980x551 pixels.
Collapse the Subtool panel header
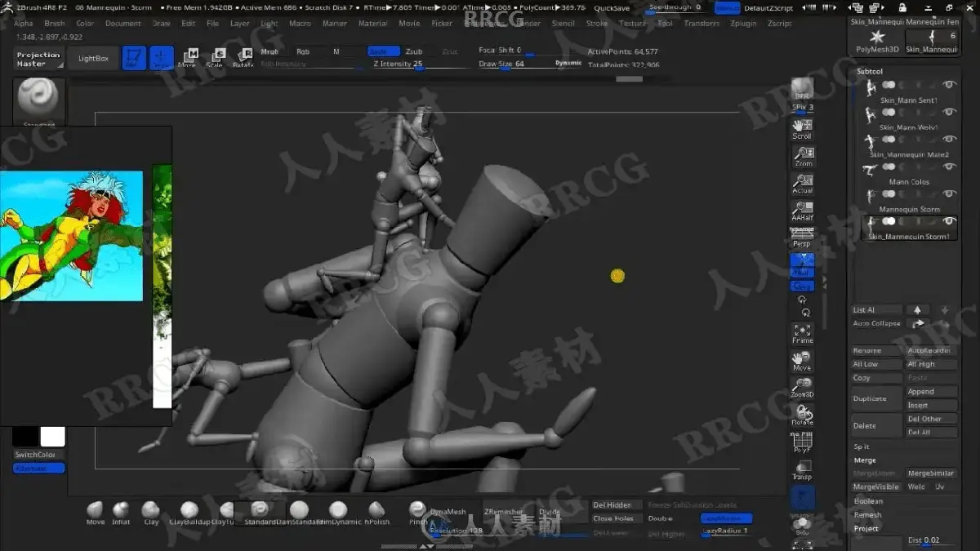pos(870,71)
